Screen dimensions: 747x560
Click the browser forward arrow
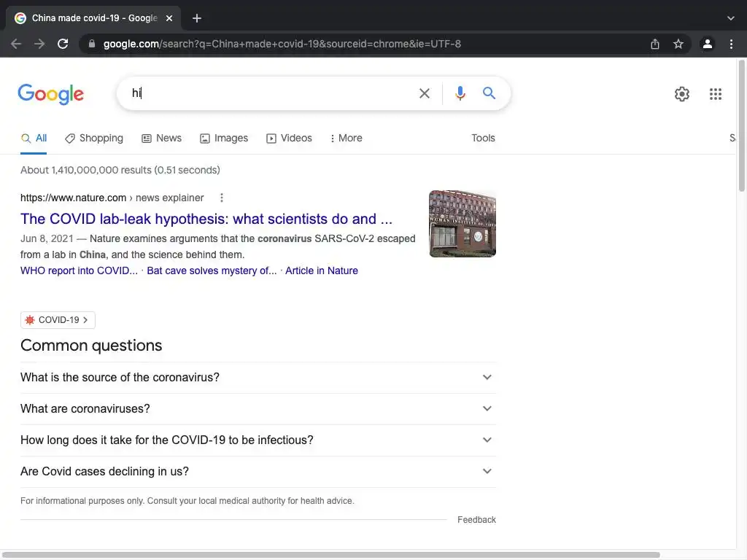coord(39,44)
